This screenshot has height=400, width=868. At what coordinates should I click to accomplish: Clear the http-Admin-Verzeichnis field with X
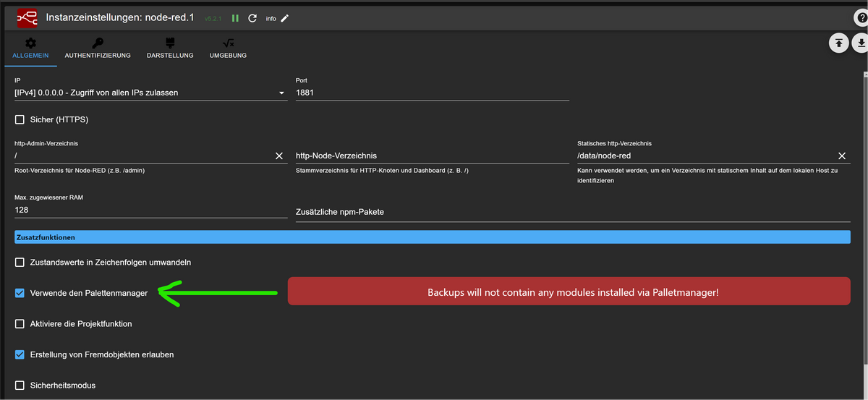pos(279,156)
